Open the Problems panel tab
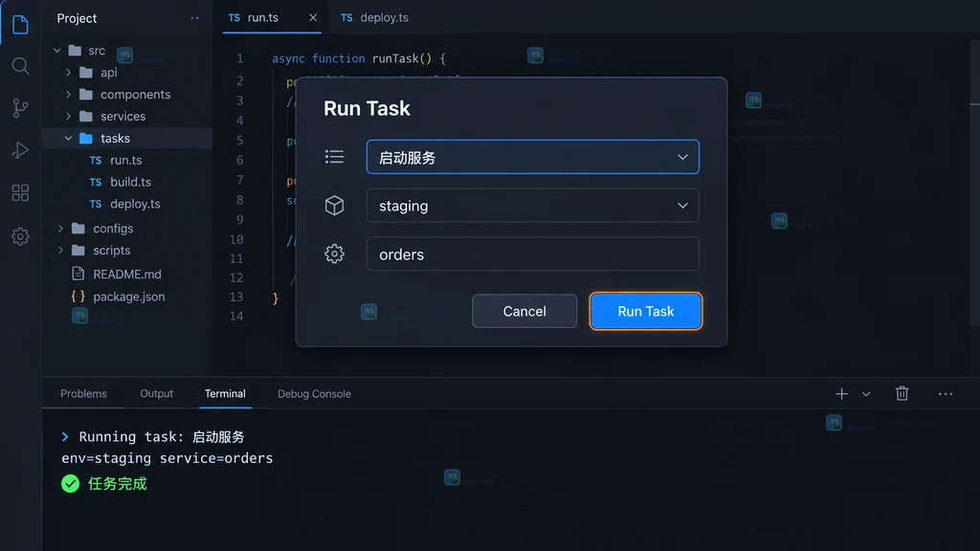Screen dimensions: 980x551 coord(84,393)
